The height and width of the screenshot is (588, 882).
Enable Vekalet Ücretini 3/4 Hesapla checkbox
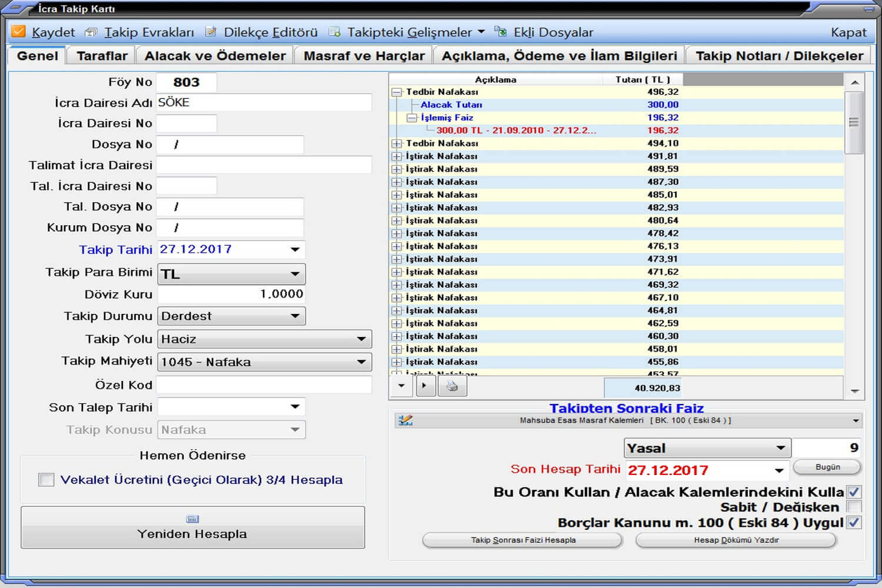(x=46, y=480)
